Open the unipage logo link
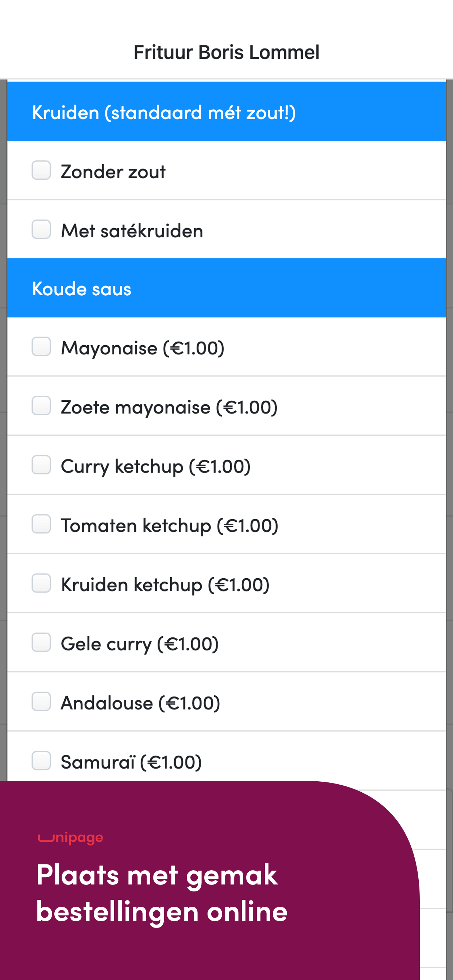The image size is (453, 980). (70, 837)
